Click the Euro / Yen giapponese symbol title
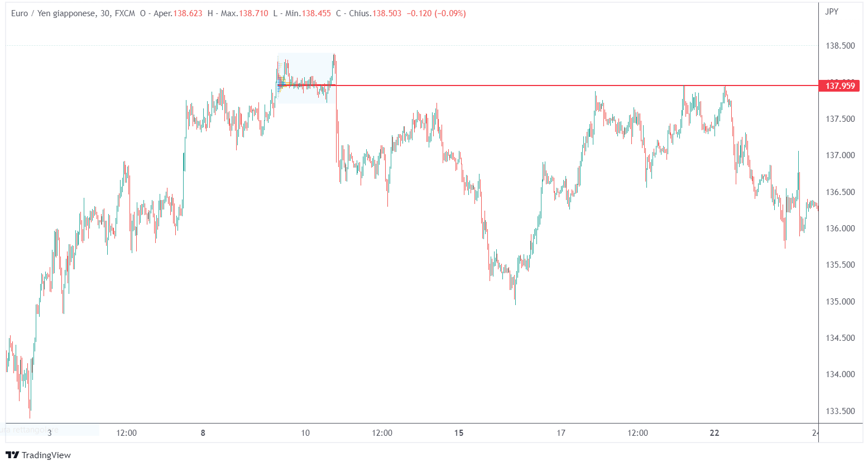 53,13
